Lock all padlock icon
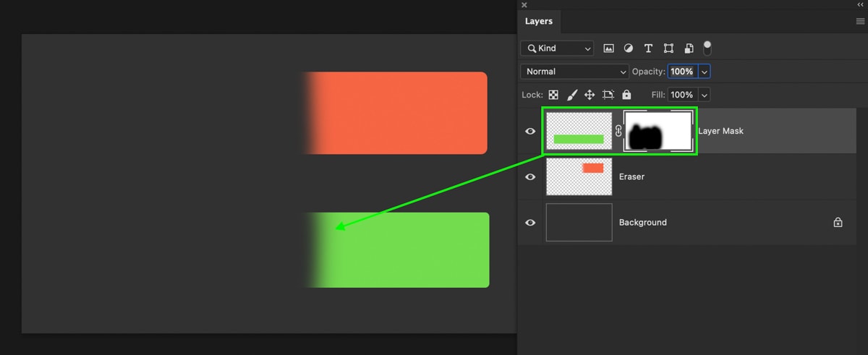This screenshot has width=868, height=355. pos(626,95)
